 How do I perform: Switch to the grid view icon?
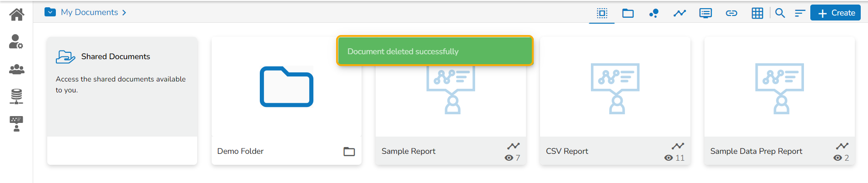[x=757, y=13]
